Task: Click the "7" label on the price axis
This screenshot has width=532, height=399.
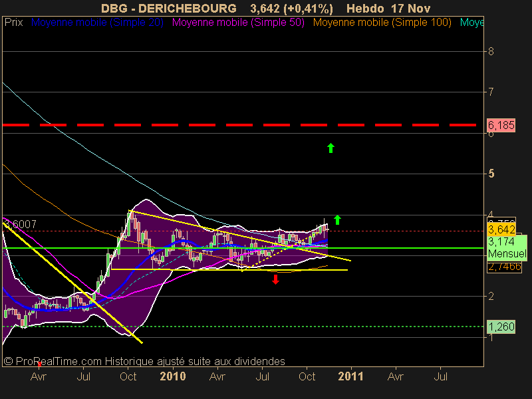Action: (x=491, y=92)
